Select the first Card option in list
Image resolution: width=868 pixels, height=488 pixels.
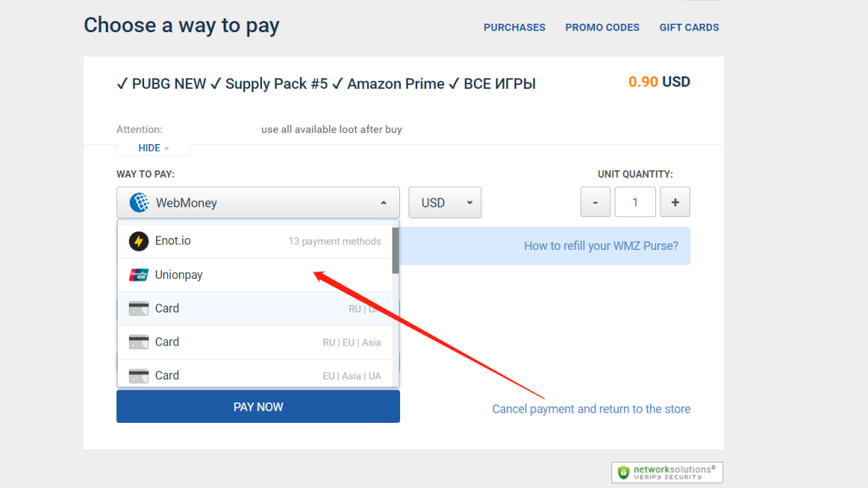point(254,308)
